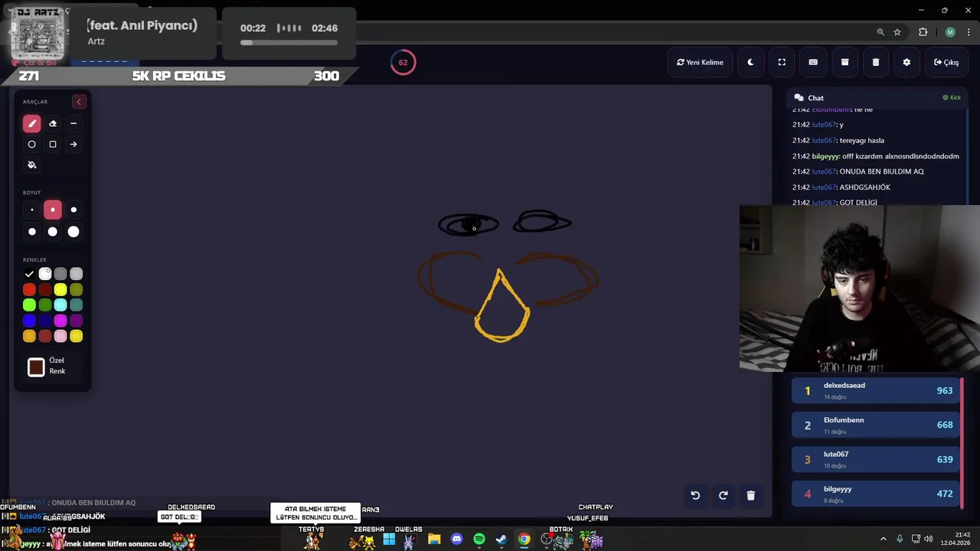The height and width of the screenshot is (551, 980).
Task: Pick the lime green color swatch
Action: point(29,305)
